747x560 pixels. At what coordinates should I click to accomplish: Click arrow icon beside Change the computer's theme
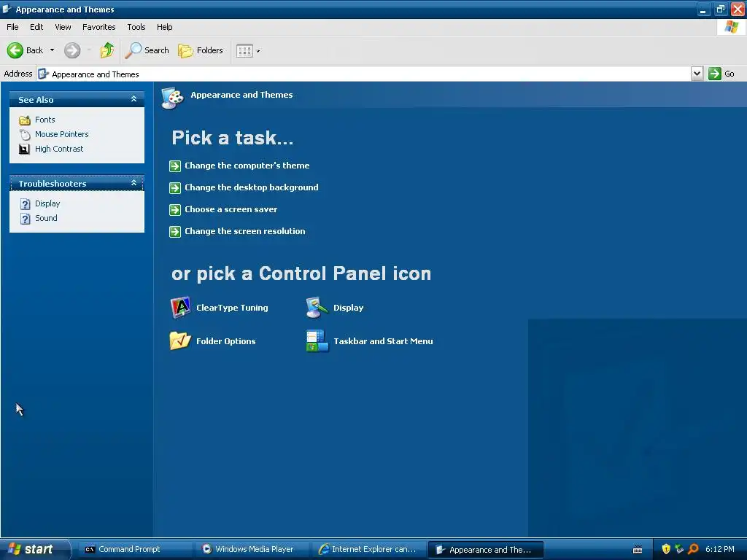pyautogui.click(x=175, y=166)
